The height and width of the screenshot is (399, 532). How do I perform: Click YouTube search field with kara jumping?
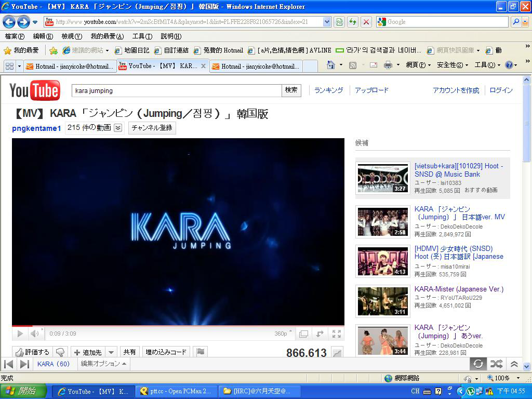177,90
